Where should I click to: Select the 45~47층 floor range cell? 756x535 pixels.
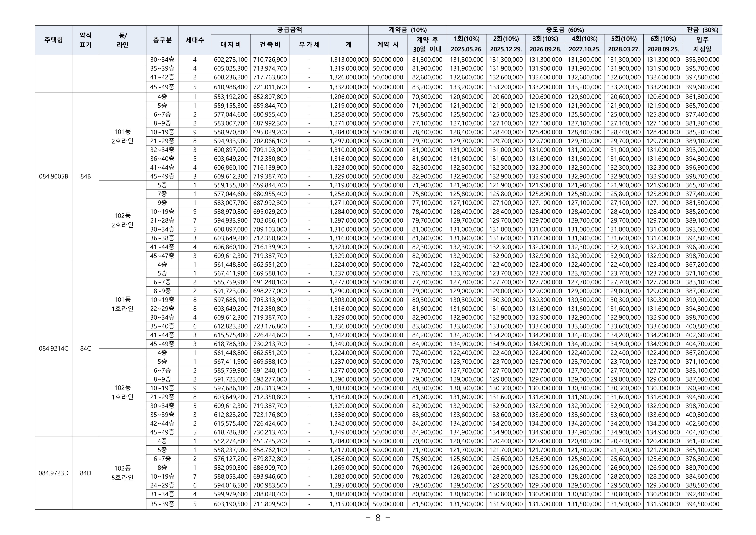click(x=162, y=256)
